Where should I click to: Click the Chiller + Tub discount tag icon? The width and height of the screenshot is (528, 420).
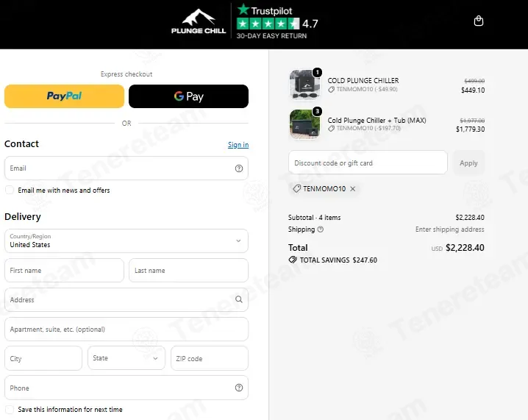click(x=332, y=128)
